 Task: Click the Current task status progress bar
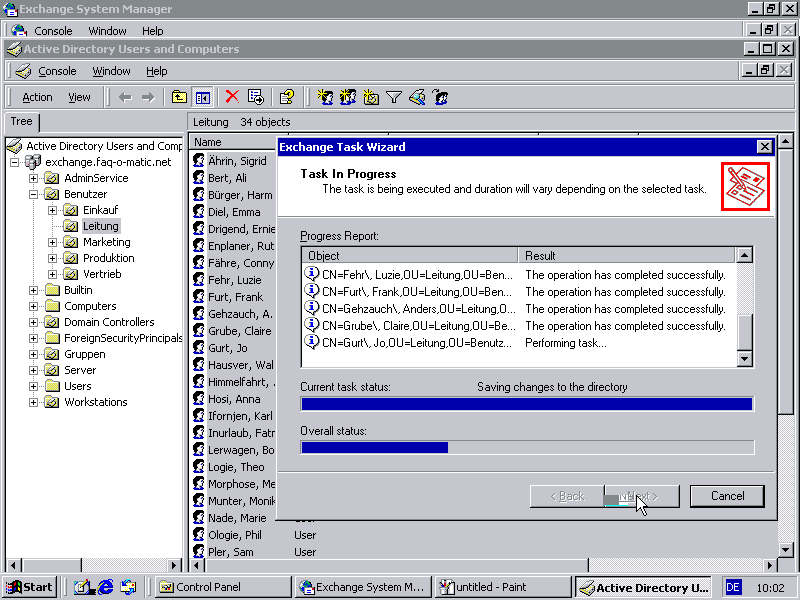click(527, 404)
